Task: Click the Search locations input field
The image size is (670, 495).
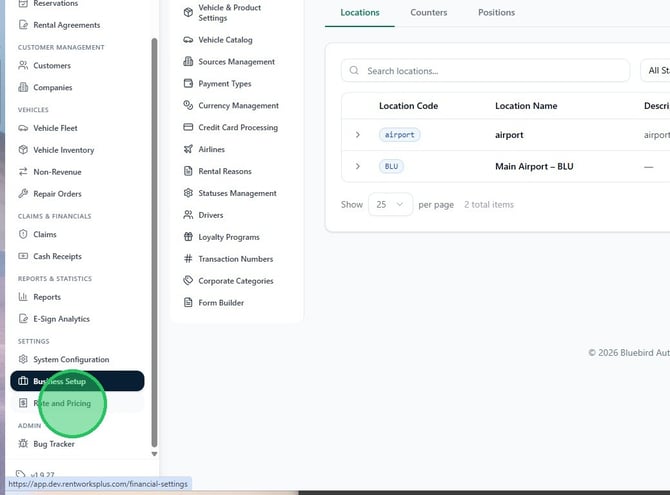Action: 485,71
